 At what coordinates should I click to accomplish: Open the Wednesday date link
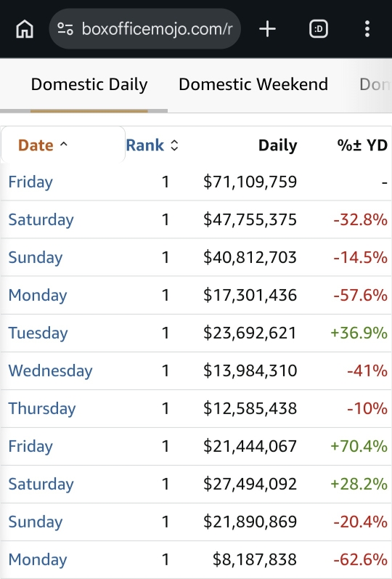[50, 371]
